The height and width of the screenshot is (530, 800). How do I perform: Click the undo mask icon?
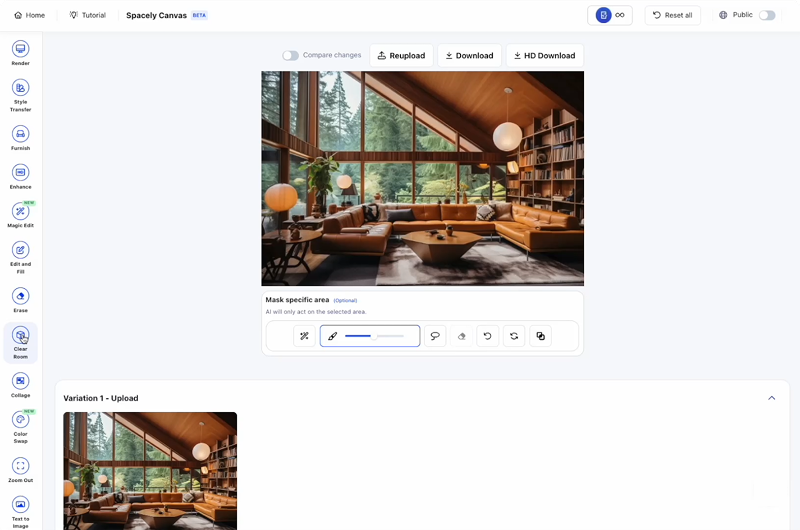[487, 336]
